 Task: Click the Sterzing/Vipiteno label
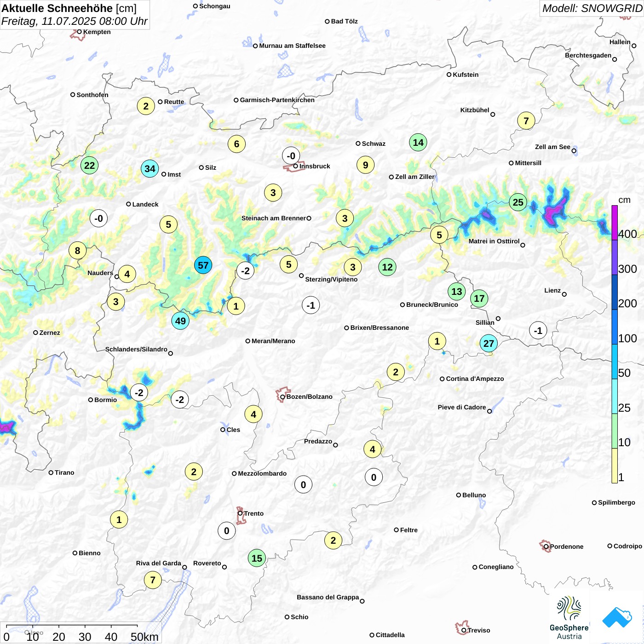pos(331,279)
